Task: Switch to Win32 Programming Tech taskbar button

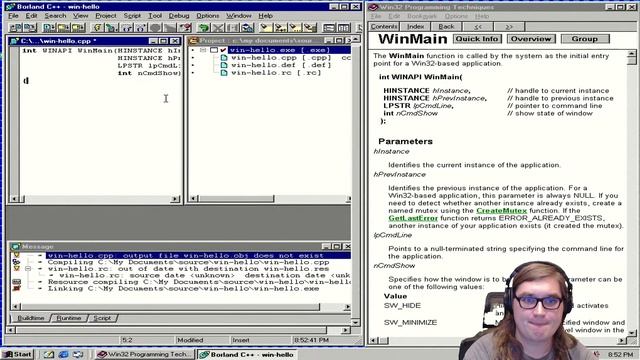Action: 144,354
